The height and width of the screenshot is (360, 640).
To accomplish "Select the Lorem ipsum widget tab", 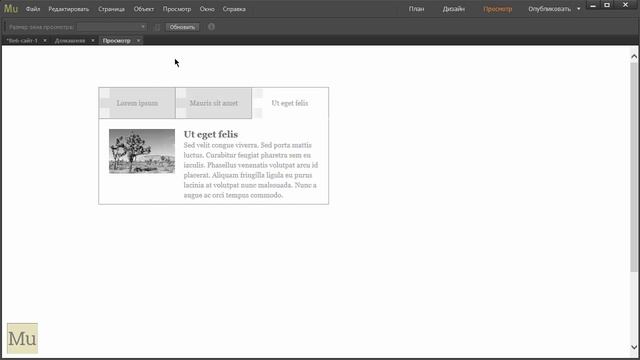I will 137,103.
